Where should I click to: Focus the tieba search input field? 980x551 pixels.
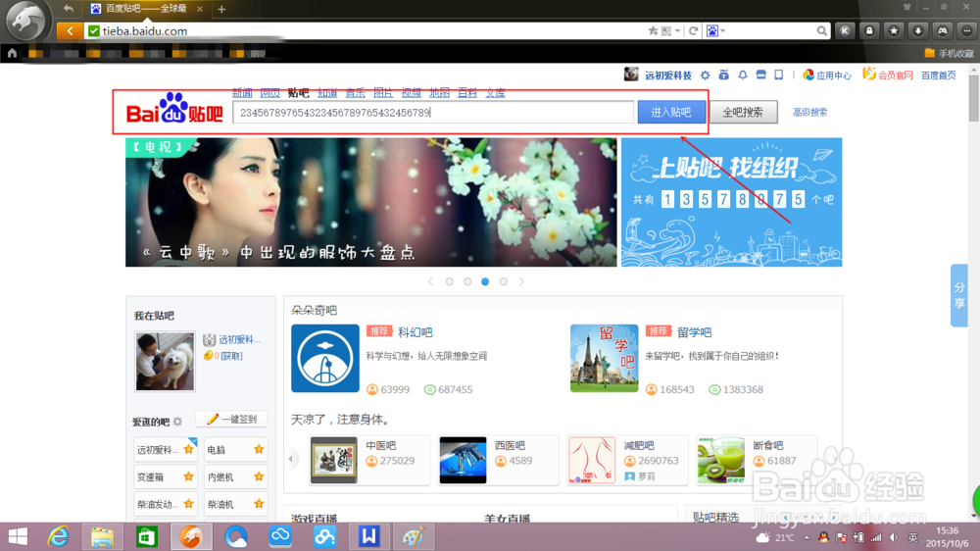pos(433,113)
